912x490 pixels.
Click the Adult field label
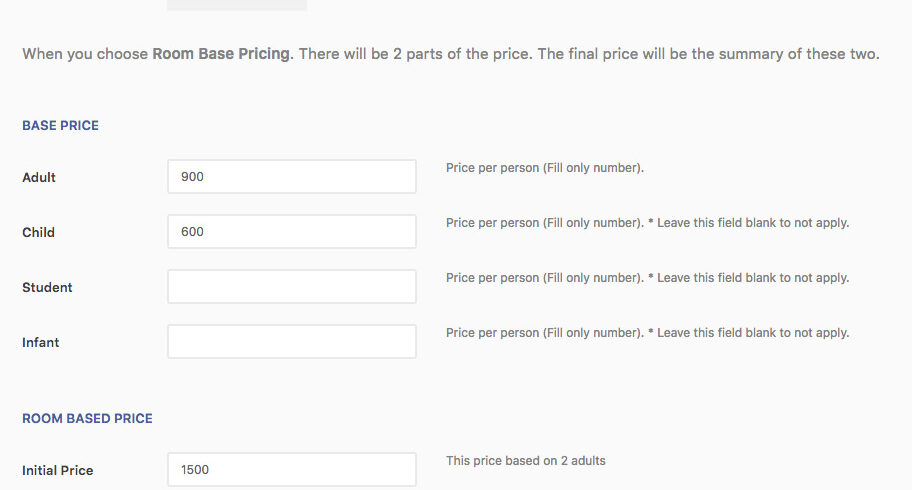point(39,178)
